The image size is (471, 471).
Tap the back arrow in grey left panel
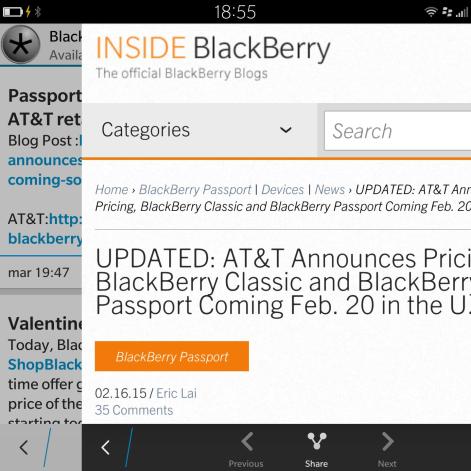point(23,447)
